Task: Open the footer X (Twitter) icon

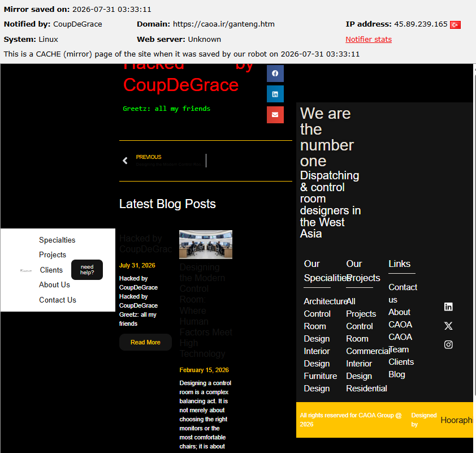Action: click(x=448, y=326)
